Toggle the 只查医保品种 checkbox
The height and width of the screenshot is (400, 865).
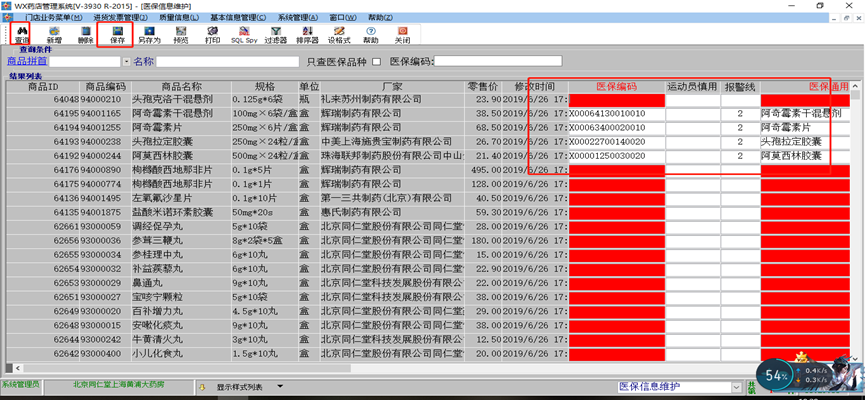[x=376, y=62]
